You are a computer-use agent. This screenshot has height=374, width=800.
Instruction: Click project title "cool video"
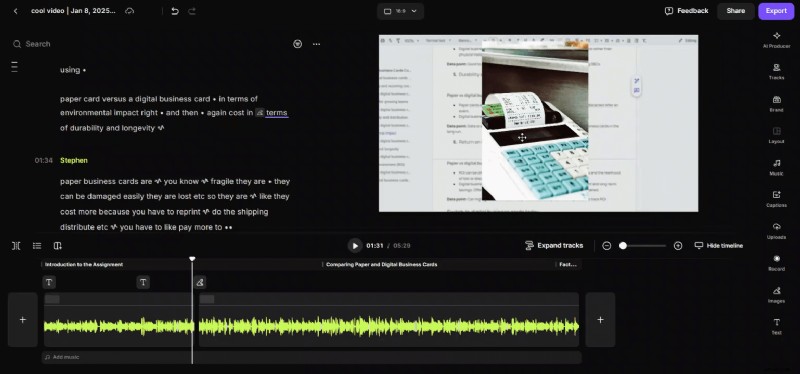[47, 11]
